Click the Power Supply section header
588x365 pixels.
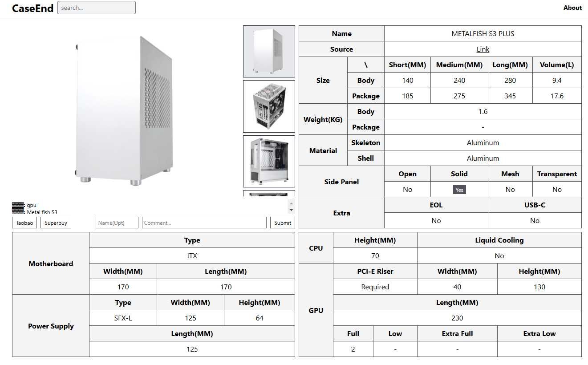51,326
